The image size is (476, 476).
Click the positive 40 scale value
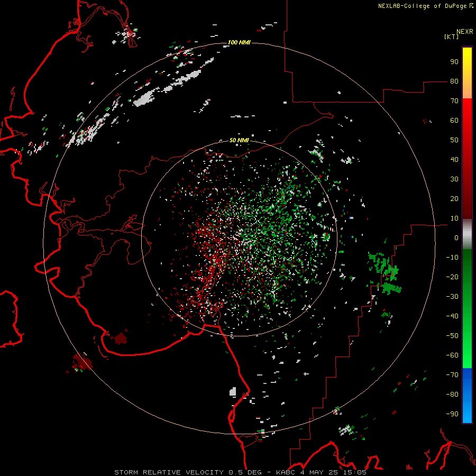tap(454, 160)
